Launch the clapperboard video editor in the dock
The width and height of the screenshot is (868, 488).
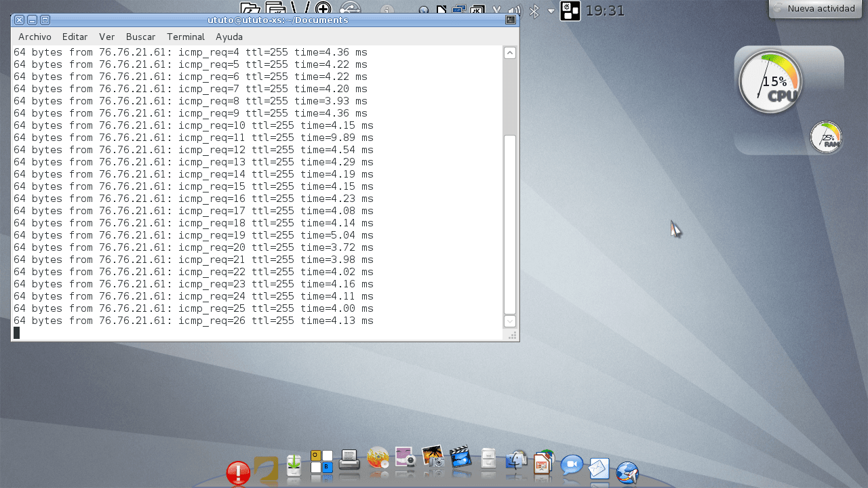click(x=460, y=457)
